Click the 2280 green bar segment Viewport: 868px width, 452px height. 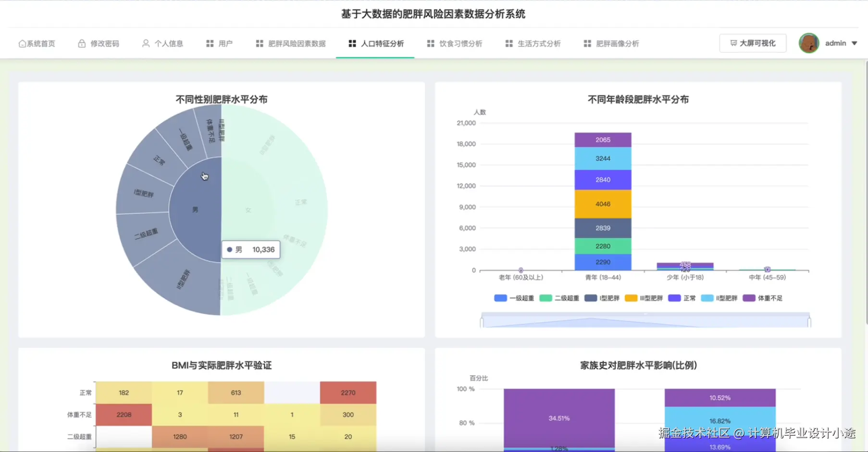tap(603, 246)
